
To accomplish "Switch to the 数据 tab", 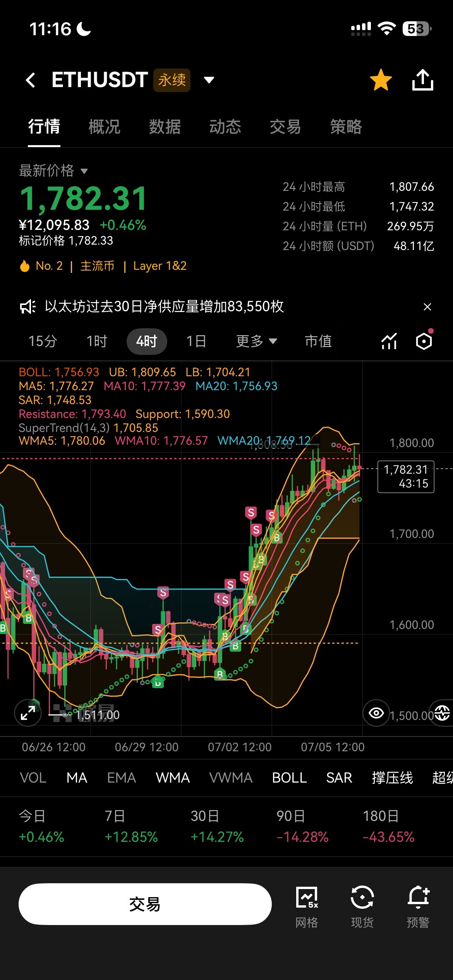I will (x=165, y=127).
